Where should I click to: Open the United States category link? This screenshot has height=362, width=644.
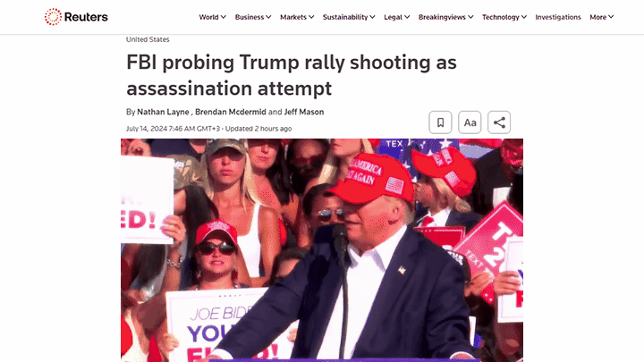(148, 39)
